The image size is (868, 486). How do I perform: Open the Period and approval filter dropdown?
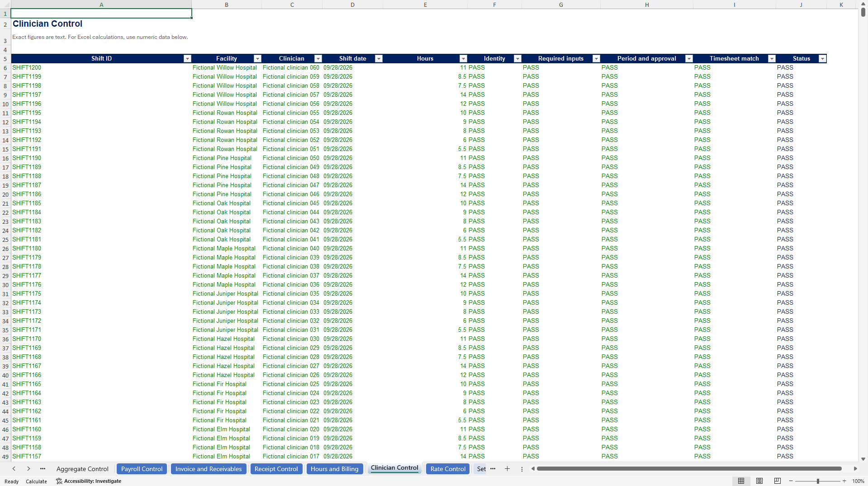click(x=689, y=59)
